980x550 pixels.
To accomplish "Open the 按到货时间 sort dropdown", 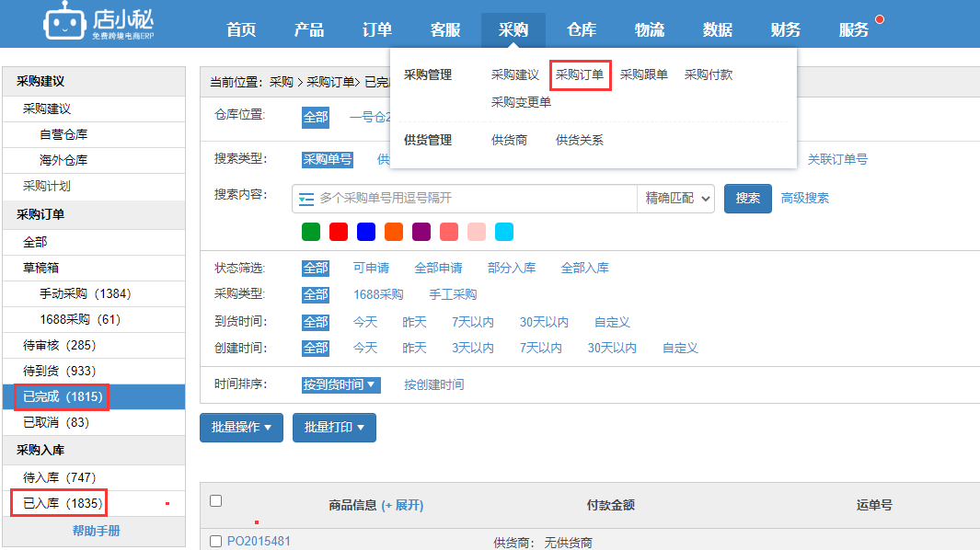I will (x=340, y=385).
